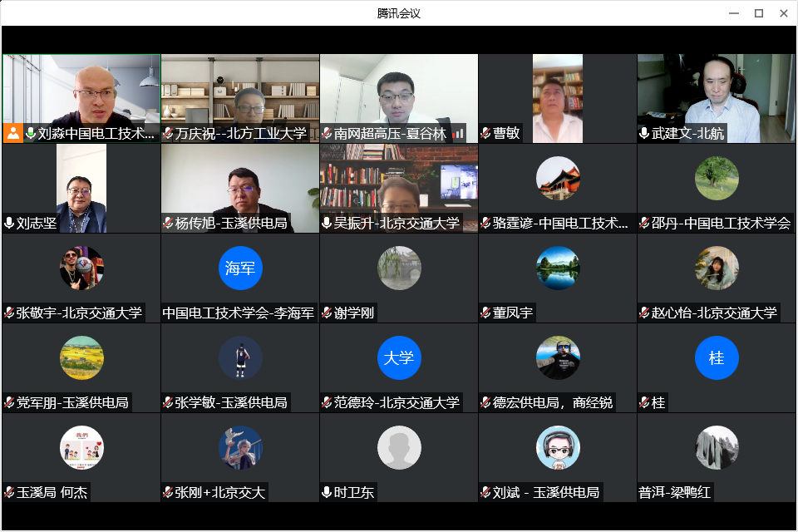This screenshot has width=798, height=532.
Task: Click the network signal bars next to 夏谷林
Action: [458, 133]
